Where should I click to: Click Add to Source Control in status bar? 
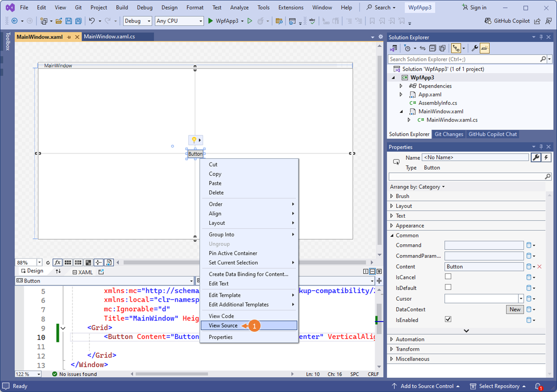pos(426,386)
